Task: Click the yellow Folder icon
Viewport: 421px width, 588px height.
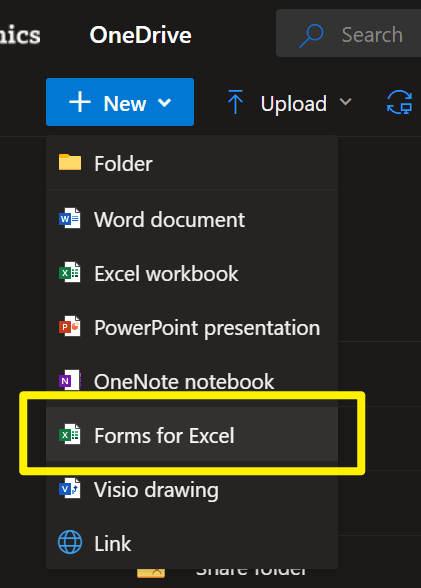Action: tap(70, 162)
